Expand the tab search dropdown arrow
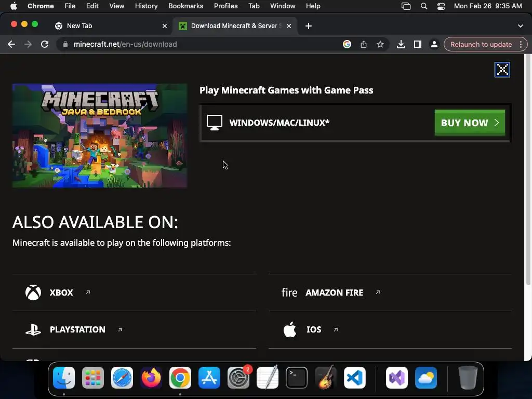Image resolution: width=532 pixels, height=399 pixels. point(521,26)
